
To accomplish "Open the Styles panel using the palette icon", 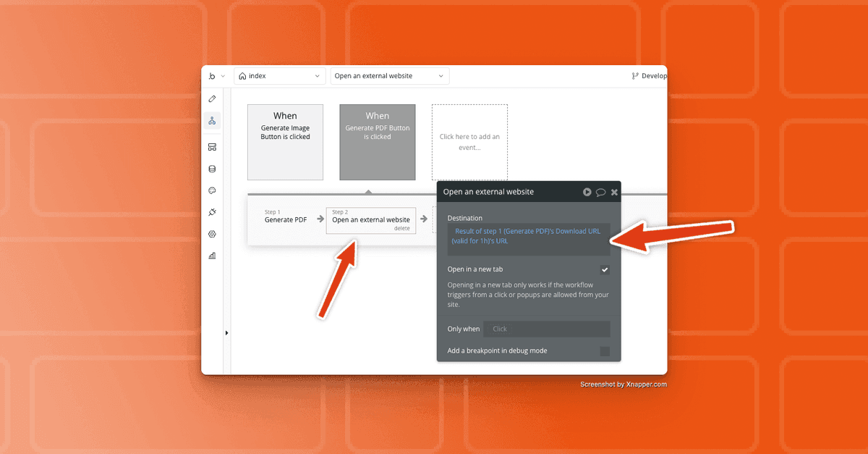I will point(212,190).
